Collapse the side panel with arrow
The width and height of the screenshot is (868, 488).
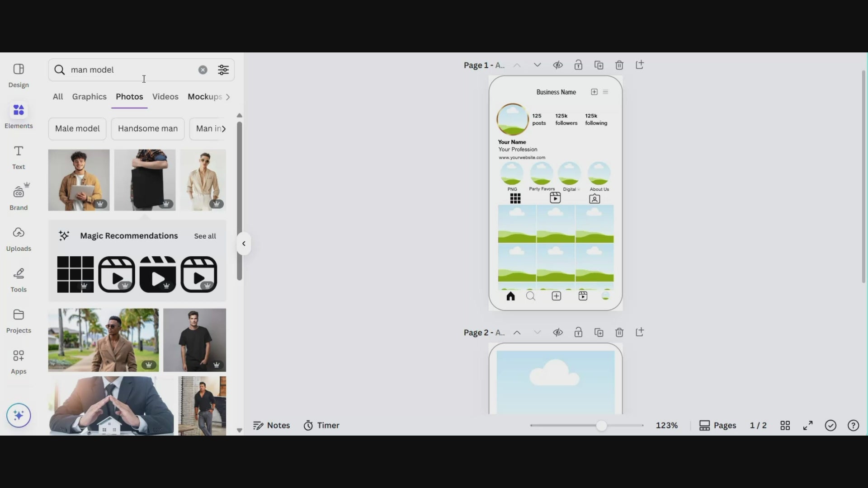pos(244,244)
